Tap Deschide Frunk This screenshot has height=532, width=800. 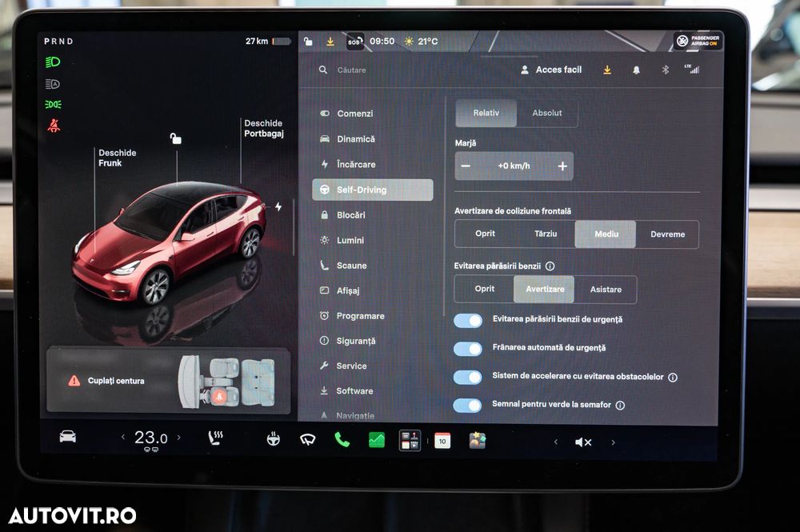[118, 158]
